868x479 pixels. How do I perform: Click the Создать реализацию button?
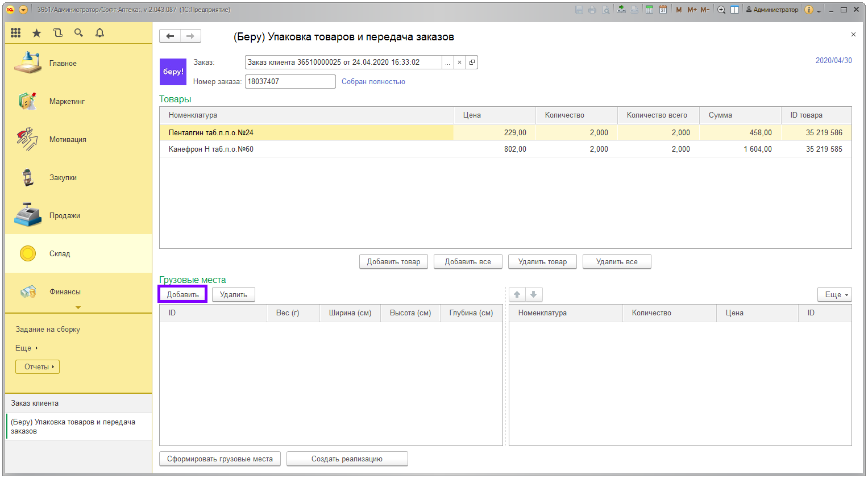coord(347,459)
